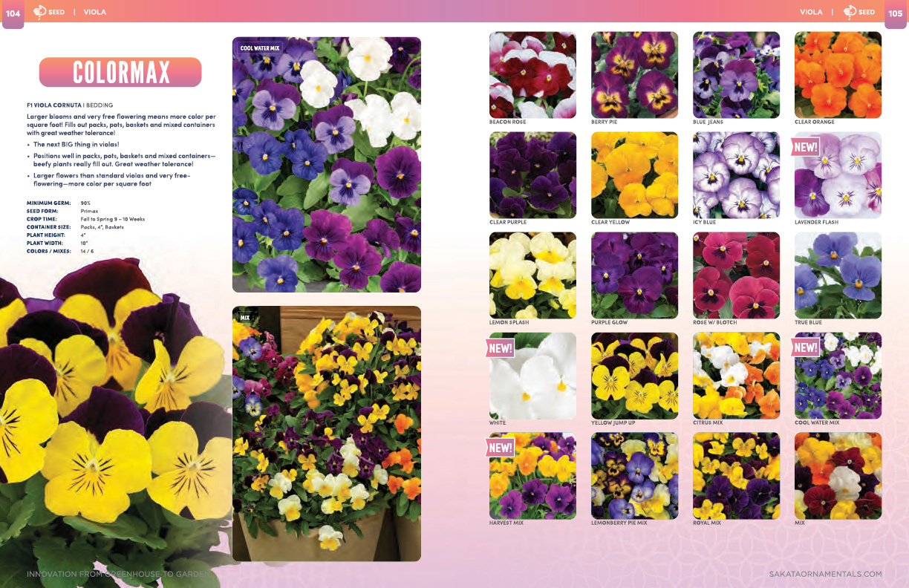
Task: Choose the Clear Orange thumbnail
Action: click(x=838, y=74)
